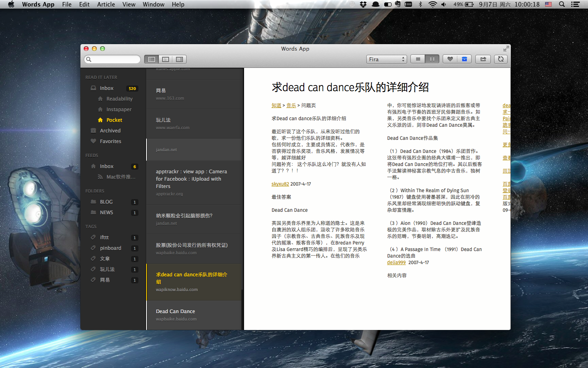Image resolution: width=588 pixels, height=368 pixels.
Task: Click the BLOG folder icon
Action: click(94, 202)
